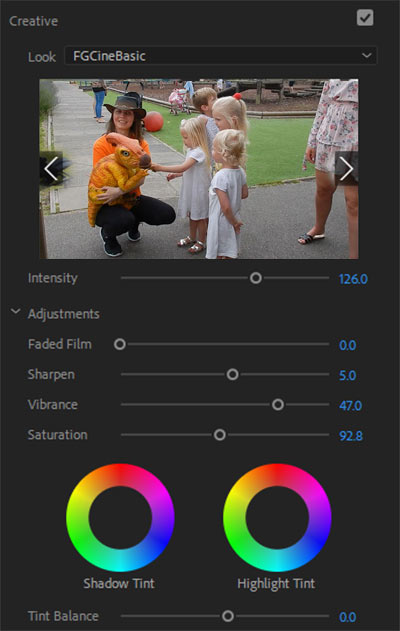Click the Look preview thumbnail image
The height and width of the screenshot is (631, 400).
click(x=199, y=169)
